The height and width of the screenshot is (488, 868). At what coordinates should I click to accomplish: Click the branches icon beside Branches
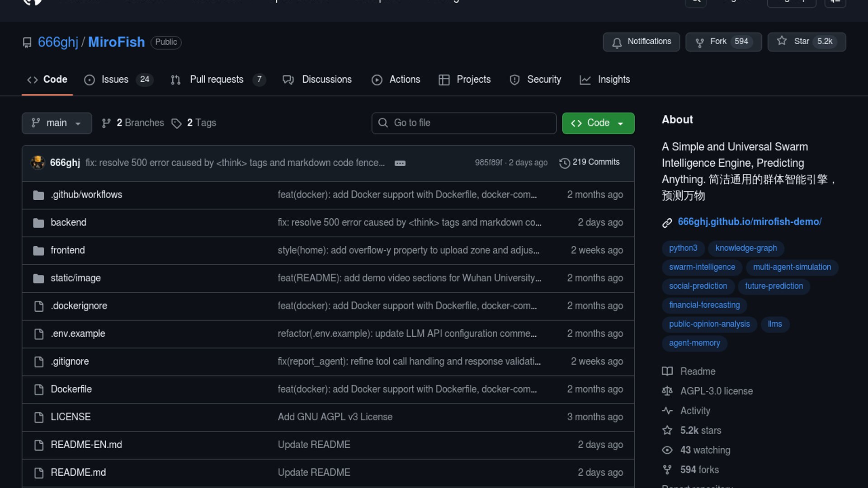pyautogui.click(x=106, y=123)
